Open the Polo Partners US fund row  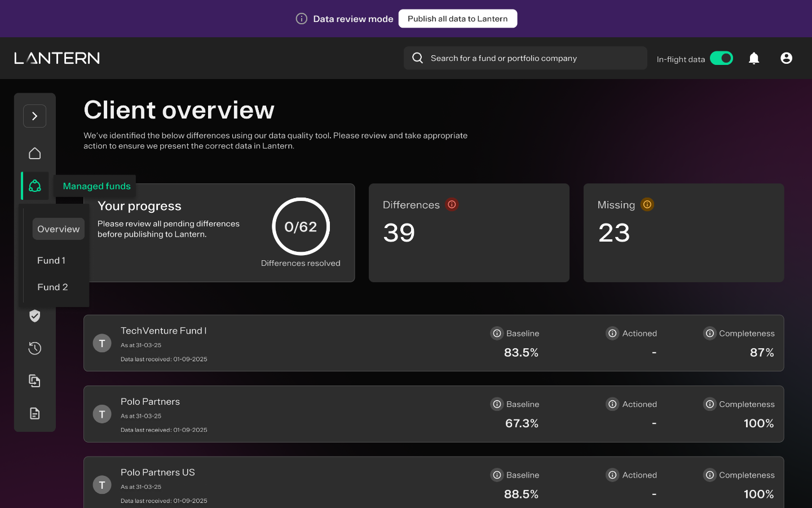click(434, 483)
